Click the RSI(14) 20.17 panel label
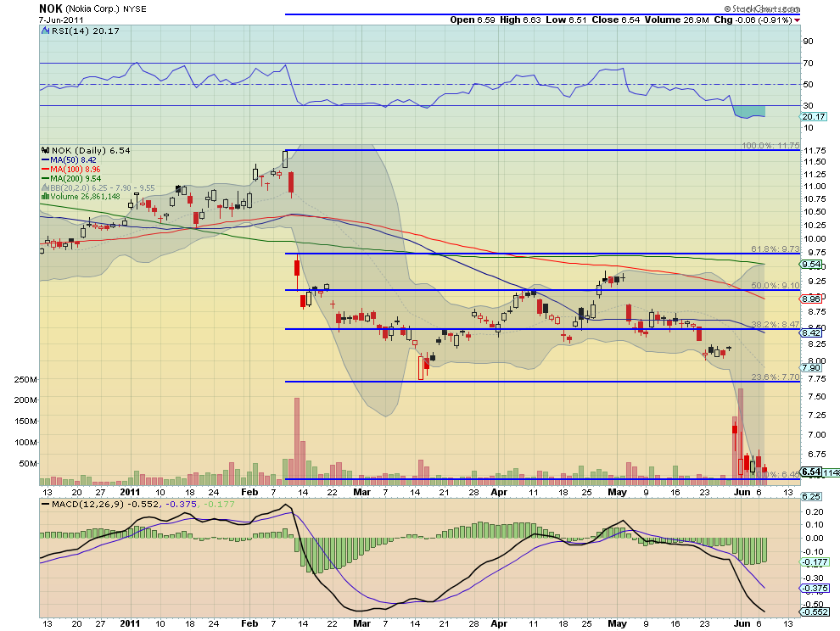Viewport: 840px width, 631px height. tap(85, 31)
